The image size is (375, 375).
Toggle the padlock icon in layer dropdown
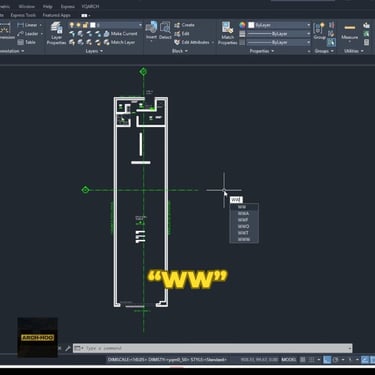[x=86, y=25]
